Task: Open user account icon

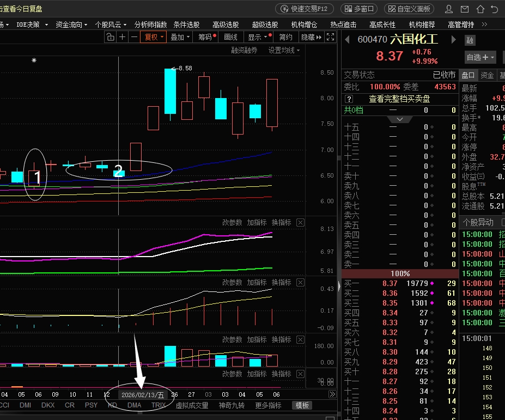Action: pyautogui.click(x=449, y=9)
